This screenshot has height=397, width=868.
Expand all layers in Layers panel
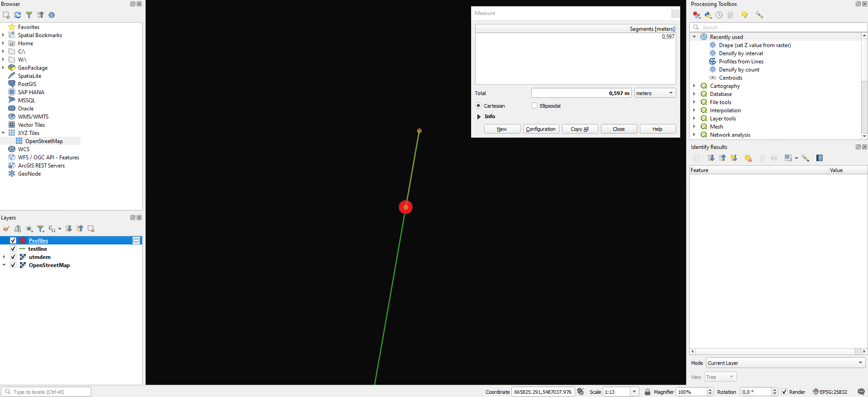pos(69,229)
